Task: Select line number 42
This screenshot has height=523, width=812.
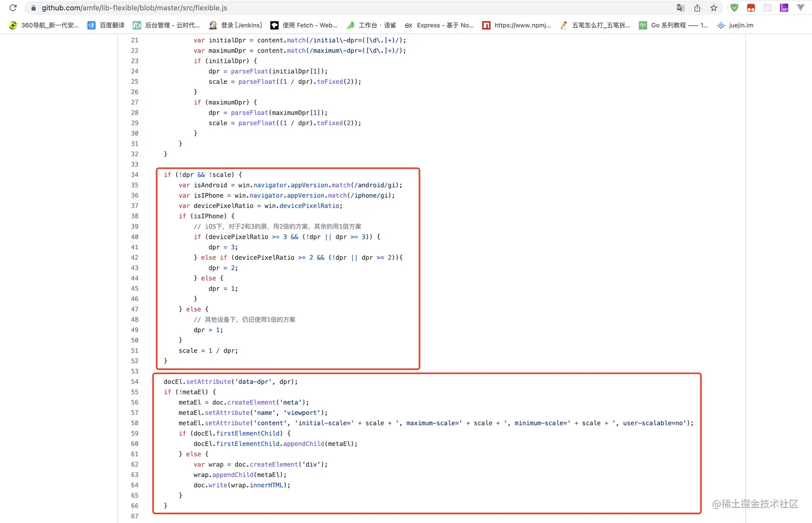Action: 135,257
